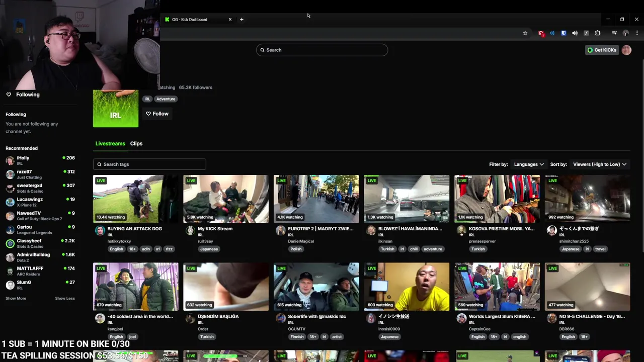
Task: Click the rizz tag on ATTACK DOG stream
Action: [169, 249]
